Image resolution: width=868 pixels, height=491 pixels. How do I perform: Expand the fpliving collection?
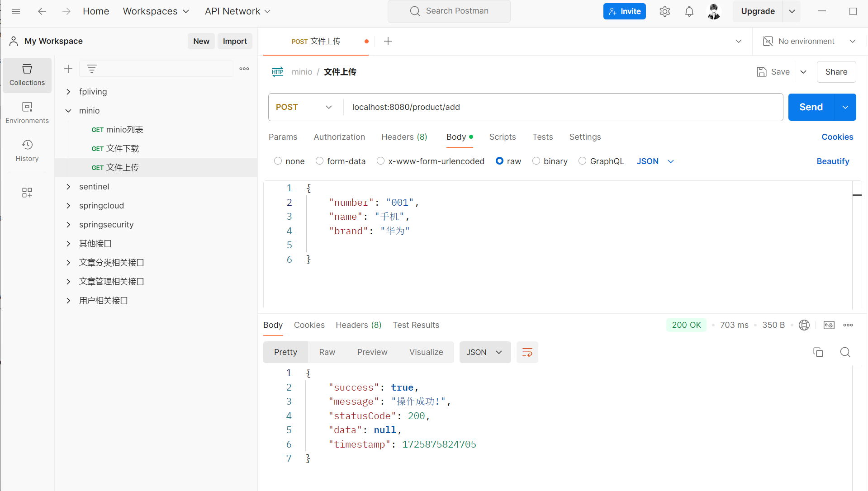click(x=68, y=92)
